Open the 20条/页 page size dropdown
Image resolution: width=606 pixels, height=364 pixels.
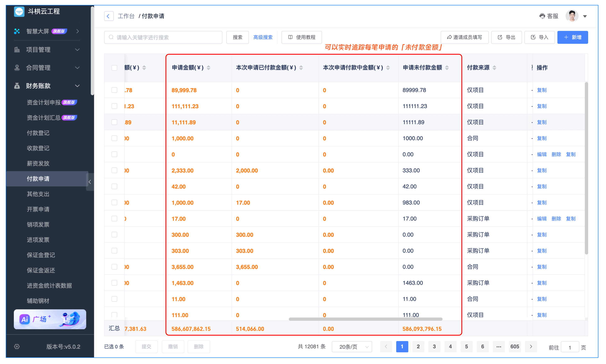point(352,347)
